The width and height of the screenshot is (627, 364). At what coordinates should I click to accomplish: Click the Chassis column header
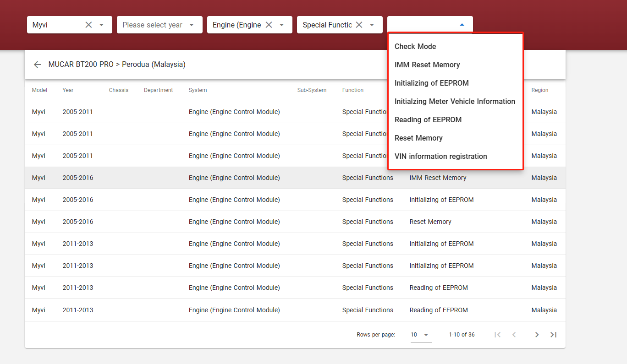119,90
